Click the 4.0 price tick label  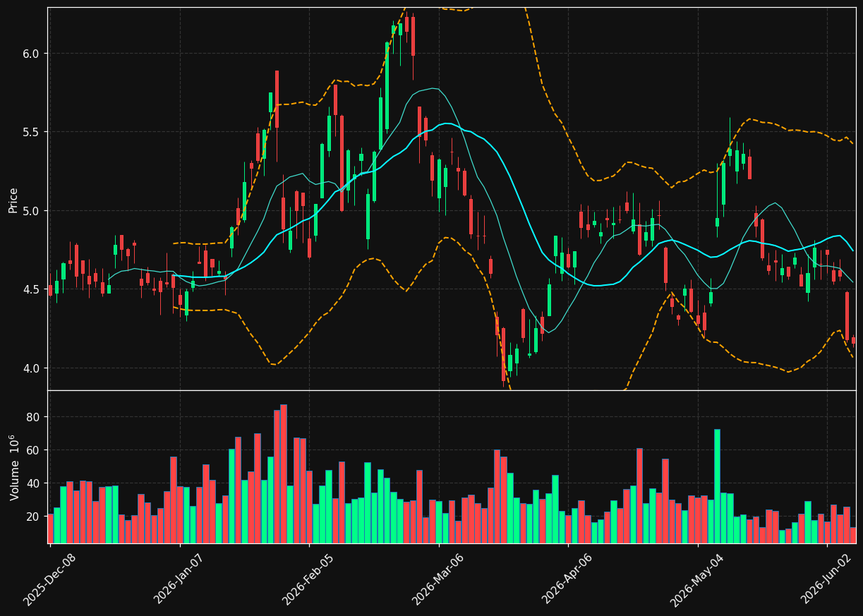[x=32, y=368]
